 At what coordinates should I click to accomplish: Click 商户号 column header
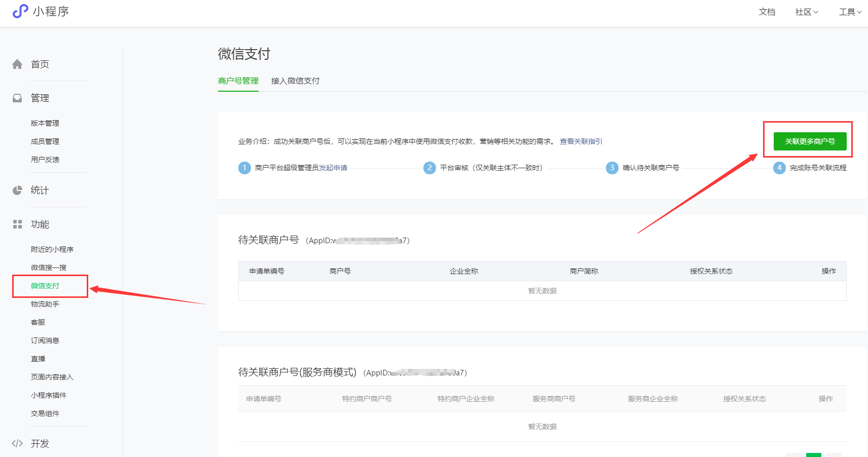[x=340, y=272]
